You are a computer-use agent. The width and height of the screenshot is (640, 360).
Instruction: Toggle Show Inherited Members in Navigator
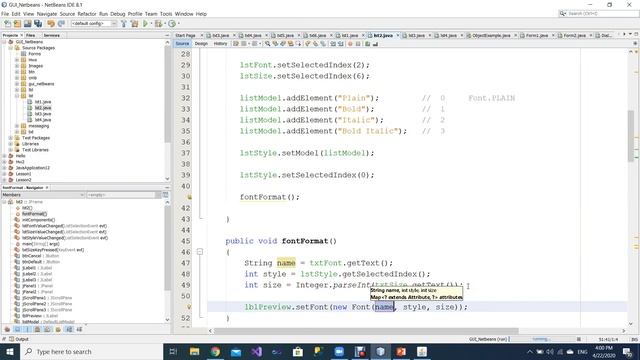tap(7, 329)
